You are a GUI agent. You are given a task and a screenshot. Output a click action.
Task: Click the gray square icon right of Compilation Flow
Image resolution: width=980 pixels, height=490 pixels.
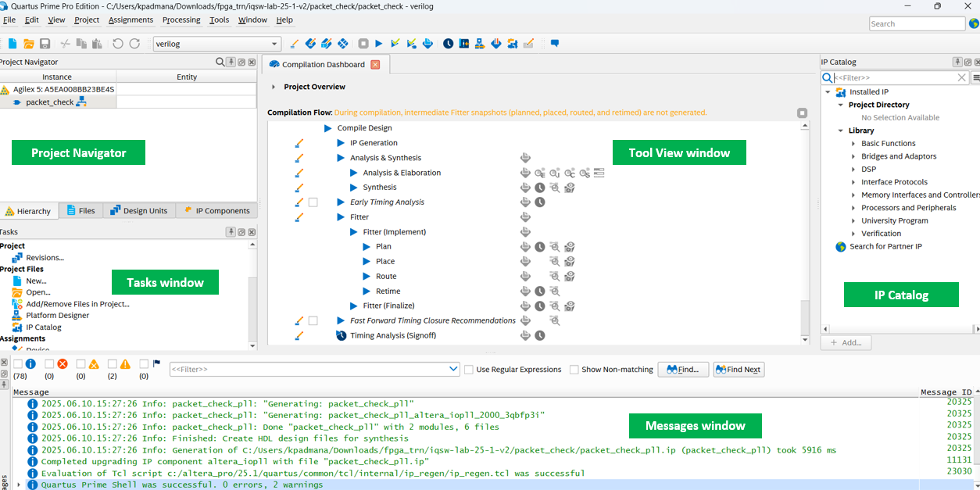(x=802, y=113)
